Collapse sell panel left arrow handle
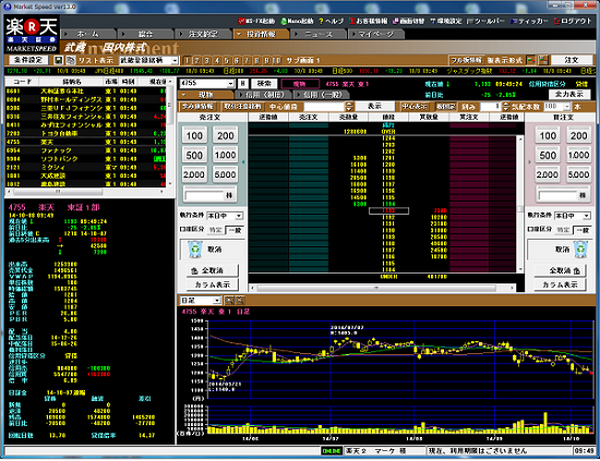 pyautogui.click(x=243, y=162)
